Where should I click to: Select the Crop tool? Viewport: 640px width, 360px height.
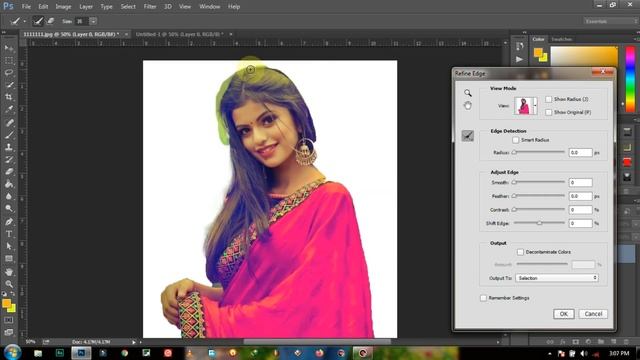click(x=9, y=97)
